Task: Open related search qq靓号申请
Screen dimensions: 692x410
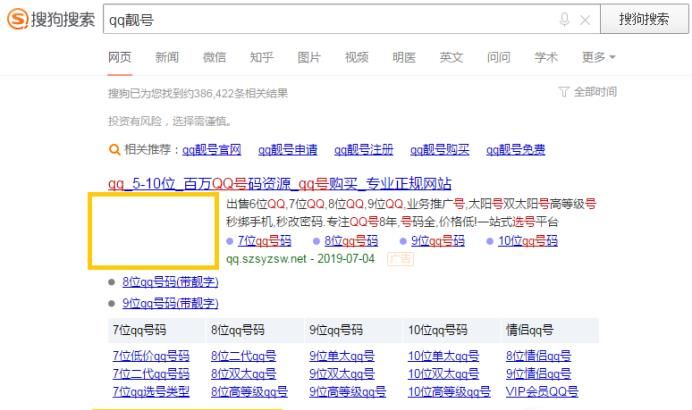Action: click(288, 150)
